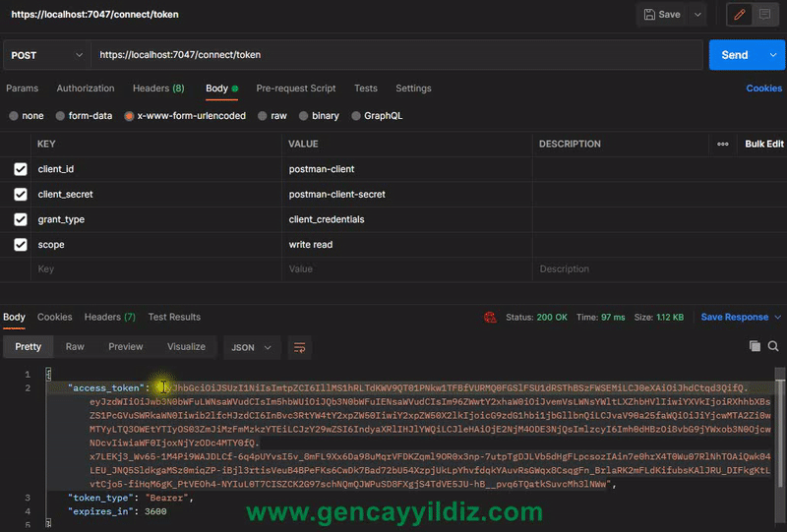787x532 pixels.
Task: Open the three-dots column options in table header
Action: pos(723,144)
